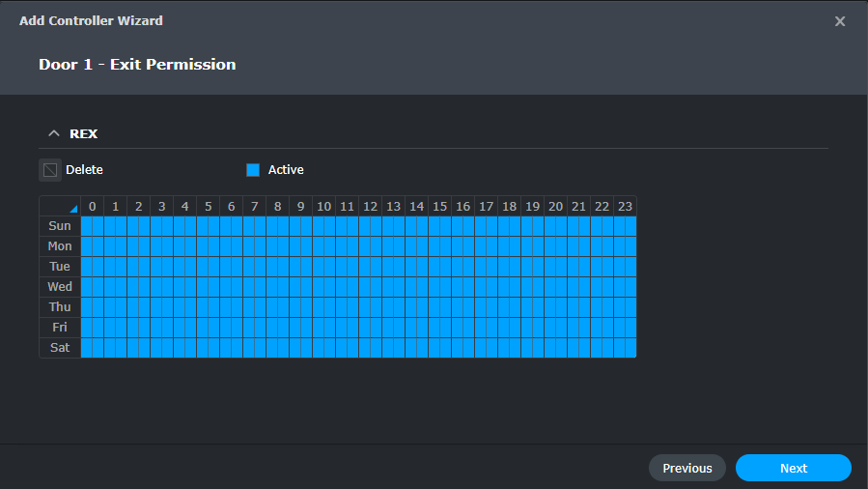
Task: Select the Wed row header
Action: pos(60,286)
